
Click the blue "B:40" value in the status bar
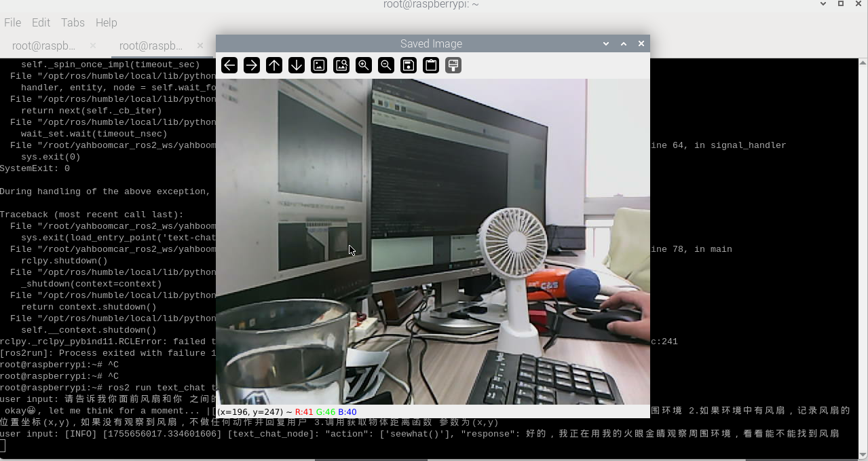coord(347,412)
